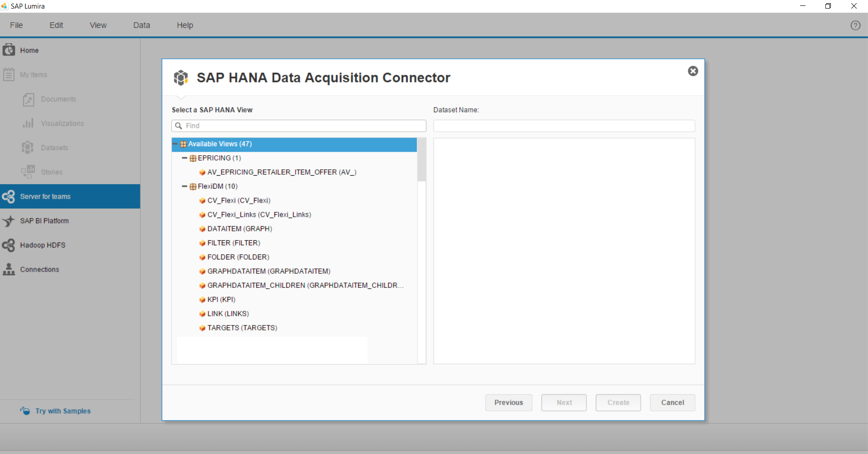Click the Next button
Viewport: 868px width, 454px height.
pos(564,402)
